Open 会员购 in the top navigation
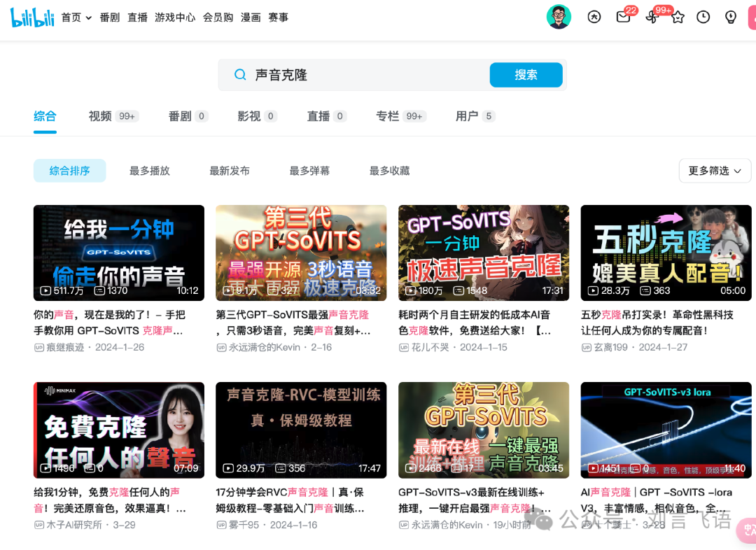 [218, 17]
